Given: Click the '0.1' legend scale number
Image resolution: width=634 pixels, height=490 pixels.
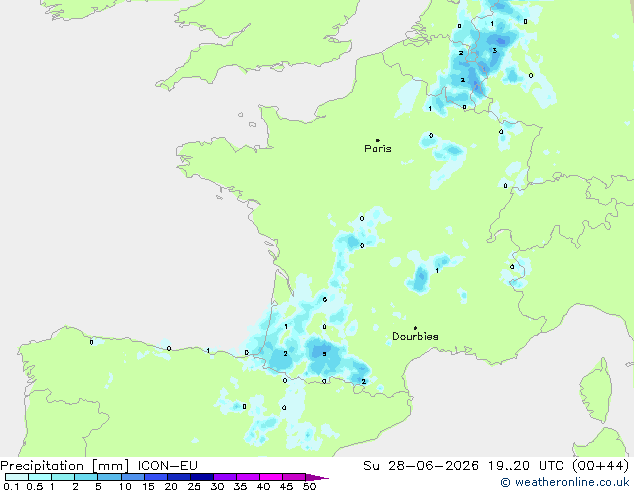Looking at the screenshot, I should (x=11, y=486).
